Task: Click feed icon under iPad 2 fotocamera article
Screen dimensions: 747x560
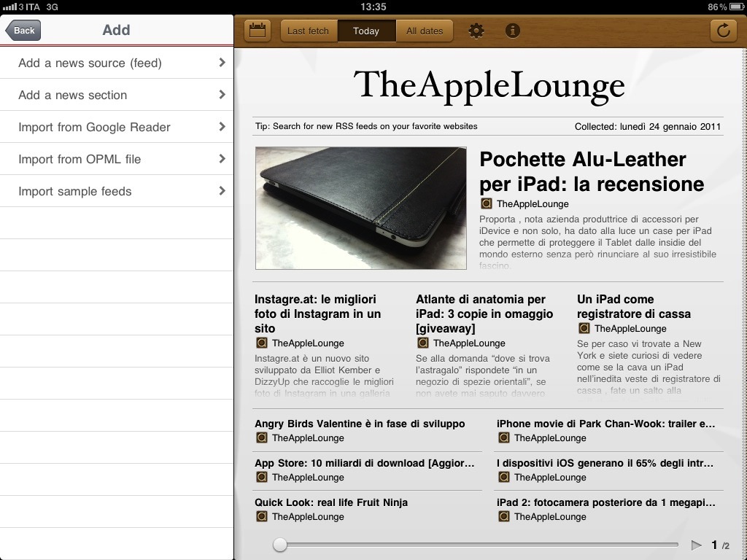Action: (503, 516)
